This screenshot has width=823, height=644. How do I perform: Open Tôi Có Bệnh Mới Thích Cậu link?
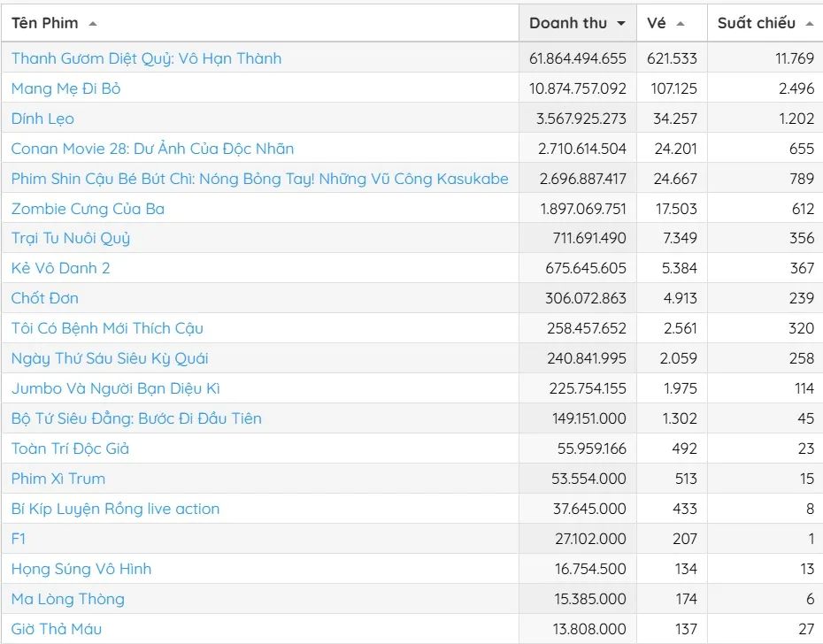point(107,328)
